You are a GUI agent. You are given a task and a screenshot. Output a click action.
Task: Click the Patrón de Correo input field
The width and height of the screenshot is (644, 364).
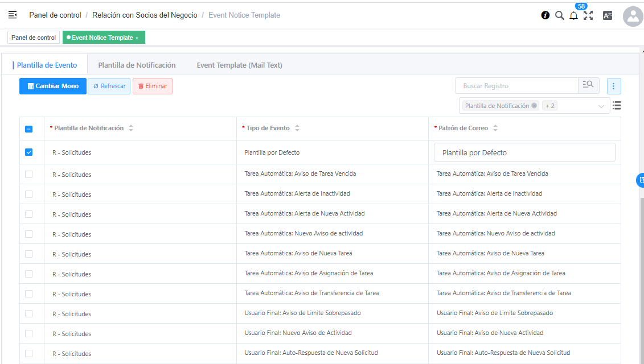(524, 152)
